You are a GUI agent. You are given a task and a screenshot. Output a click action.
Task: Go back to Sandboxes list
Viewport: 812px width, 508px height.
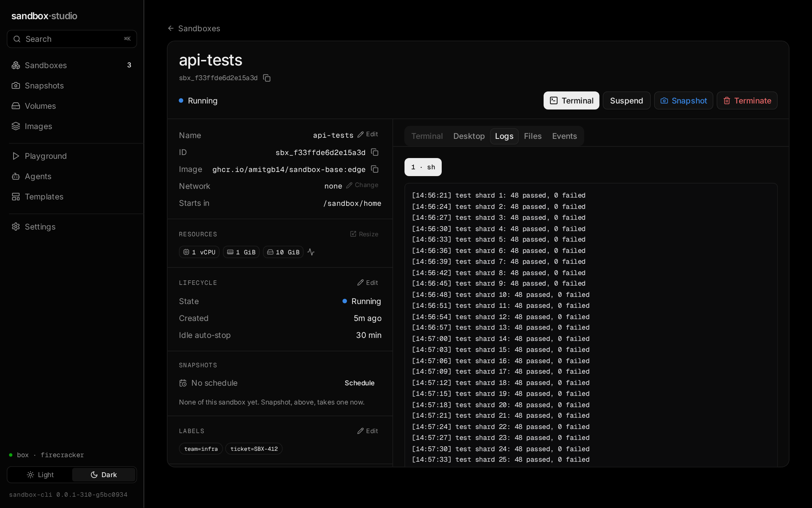[x=194, y=28]
